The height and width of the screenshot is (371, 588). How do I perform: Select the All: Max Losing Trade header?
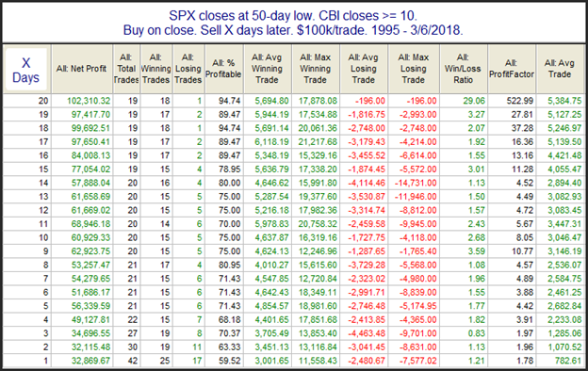pyautogui.click(x=414, y=69)
